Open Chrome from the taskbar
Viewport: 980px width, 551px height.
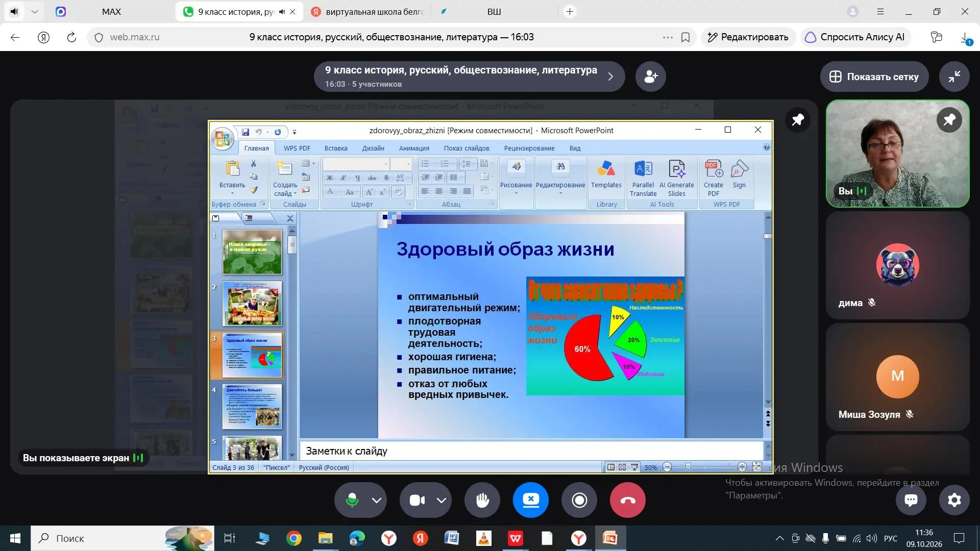294,538
